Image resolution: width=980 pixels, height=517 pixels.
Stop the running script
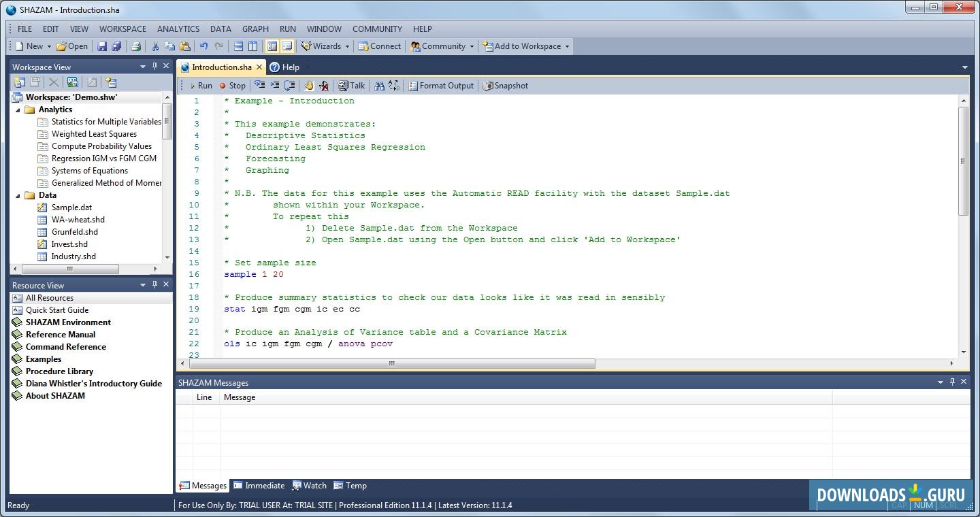point(232,86)
